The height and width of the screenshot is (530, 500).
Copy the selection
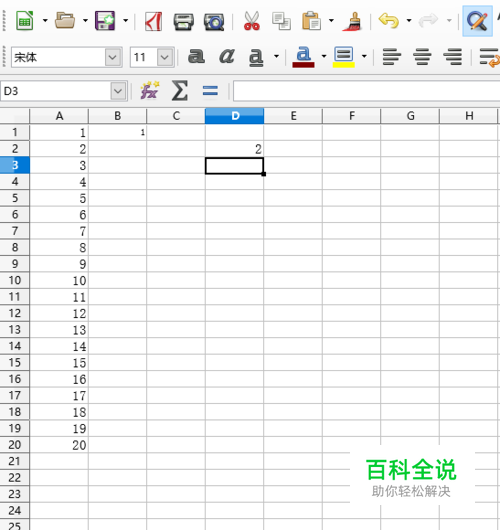pos(281,21)
